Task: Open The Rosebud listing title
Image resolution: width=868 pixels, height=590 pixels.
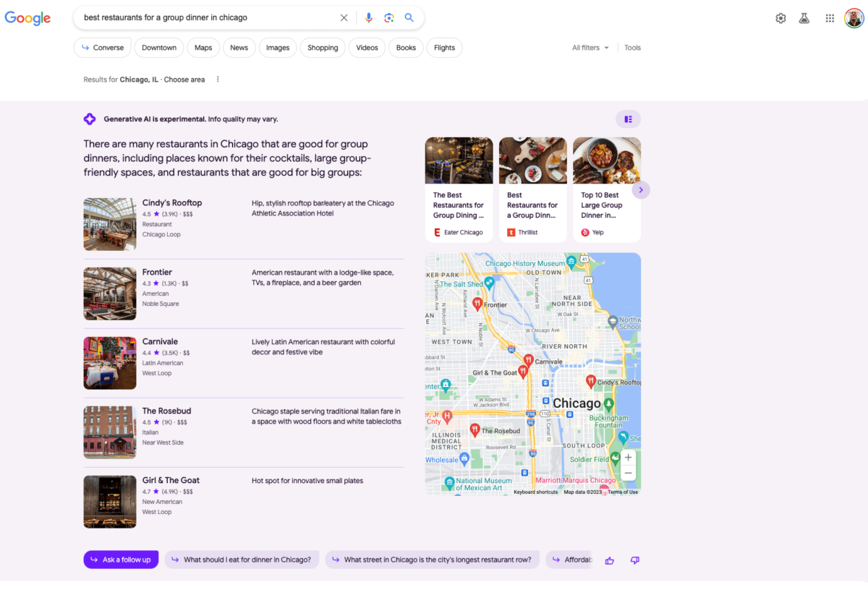Action: pos(166,411)
